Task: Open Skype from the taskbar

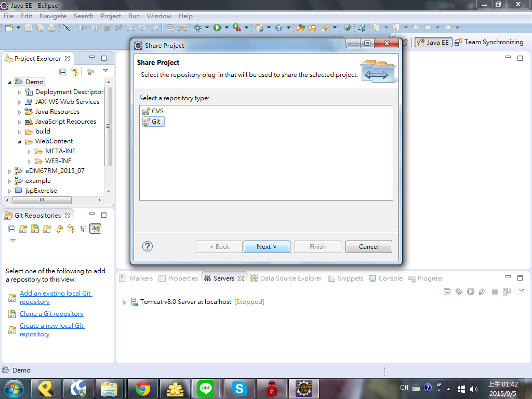Action: coord(239,389)
